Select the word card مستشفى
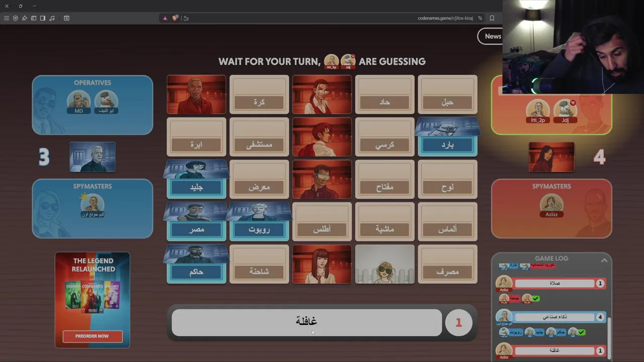The image size is (644, 362). pos(259,137)
